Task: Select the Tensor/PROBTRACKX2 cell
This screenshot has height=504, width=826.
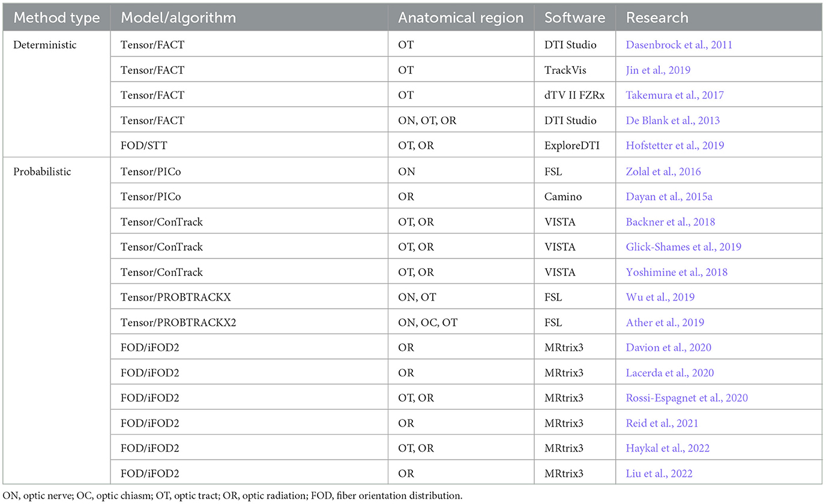Action: coord(249,322)
